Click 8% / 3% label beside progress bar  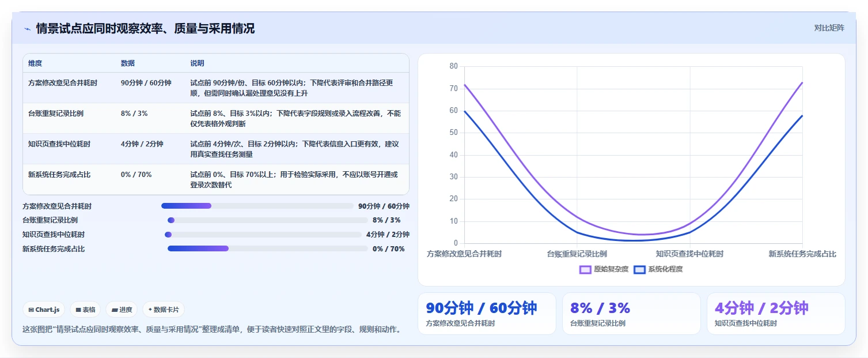click(386, 220)
